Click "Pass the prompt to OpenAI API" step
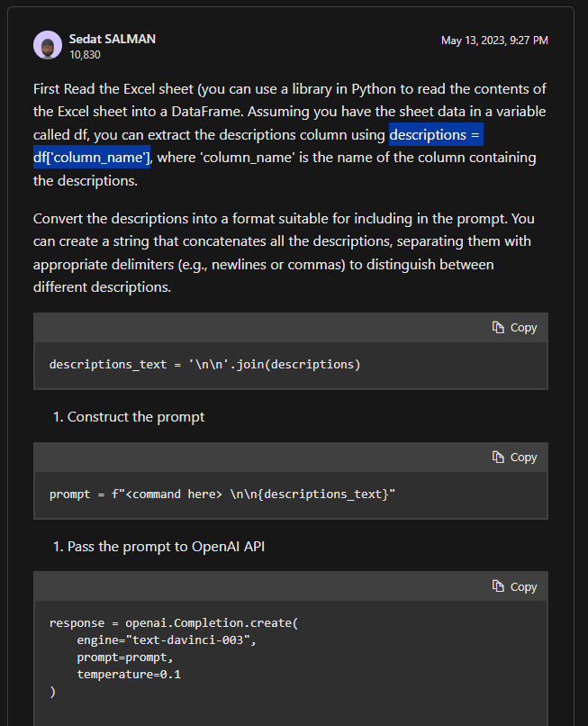The image size is (588, 726). 166,547
